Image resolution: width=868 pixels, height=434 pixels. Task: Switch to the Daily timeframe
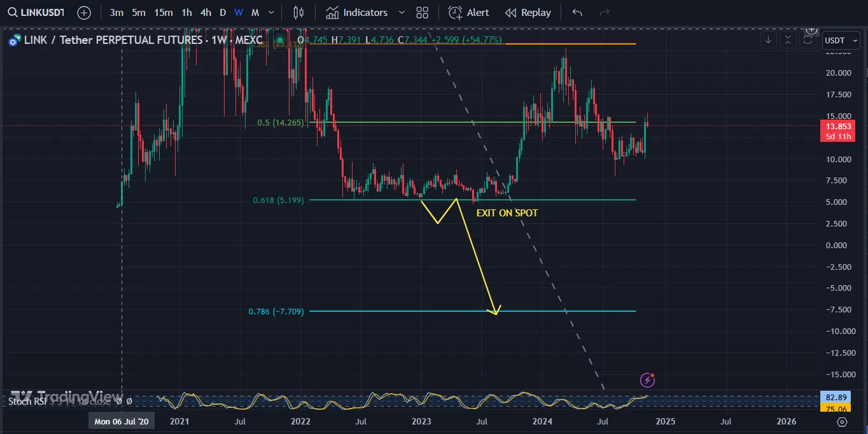click(223, 12)
